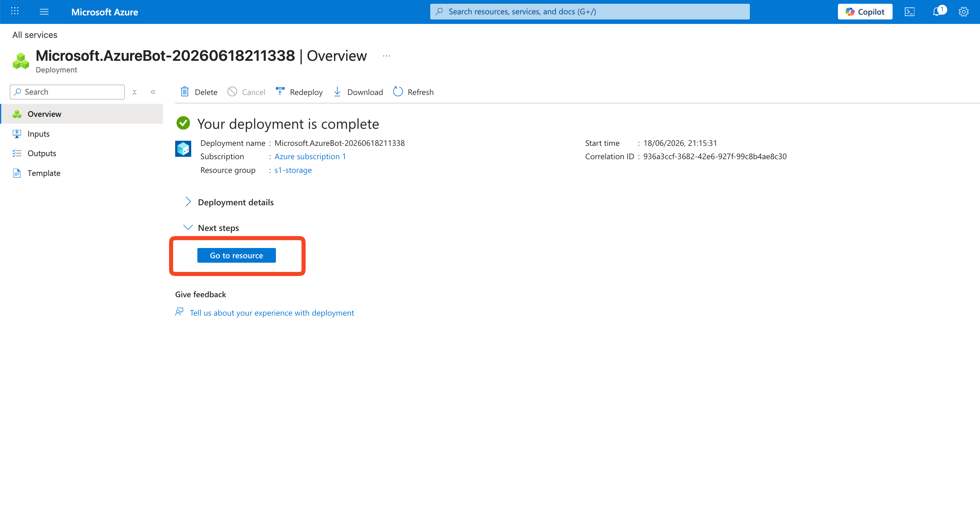
Task: Click the feedback person icon
Action: coord(179,312)
